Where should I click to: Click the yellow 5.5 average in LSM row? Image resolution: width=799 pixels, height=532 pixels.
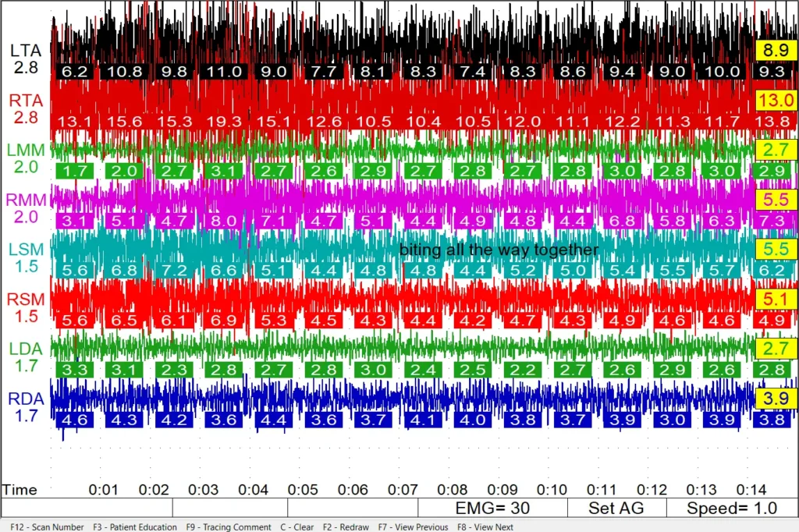pos(776,249)
